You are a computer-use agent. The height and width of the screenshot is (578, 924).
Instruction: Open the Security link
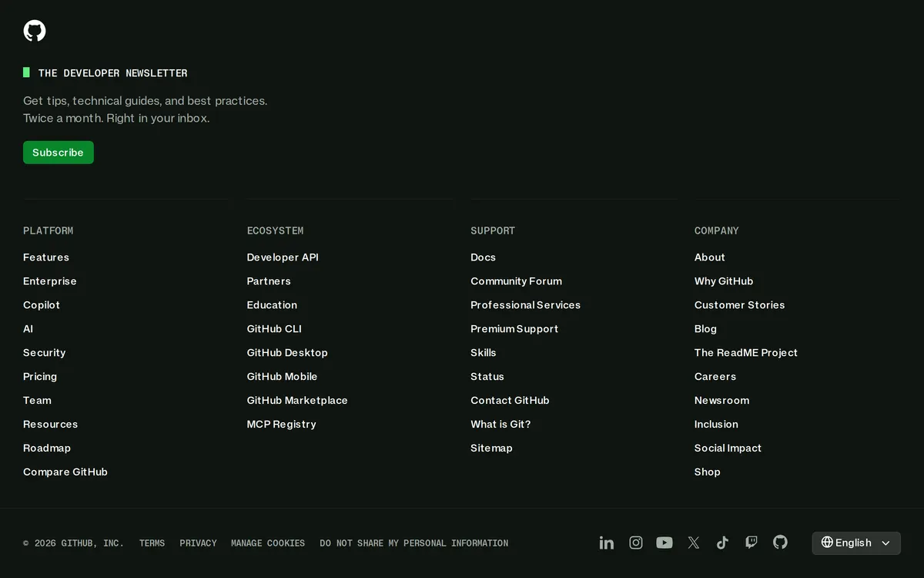click(x=45, y=353)
